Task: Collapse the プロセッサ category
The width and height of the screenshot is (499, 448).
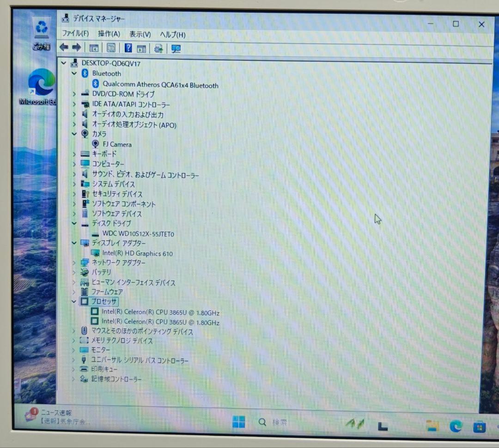Action: (74, 301)
